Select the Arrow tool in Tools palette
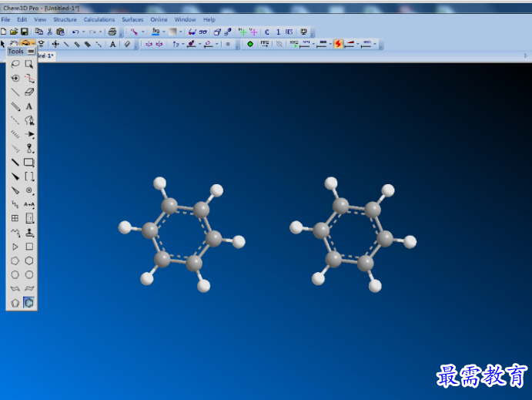The width and height of the screenshot is (532, 400). [x=29, y=134]
